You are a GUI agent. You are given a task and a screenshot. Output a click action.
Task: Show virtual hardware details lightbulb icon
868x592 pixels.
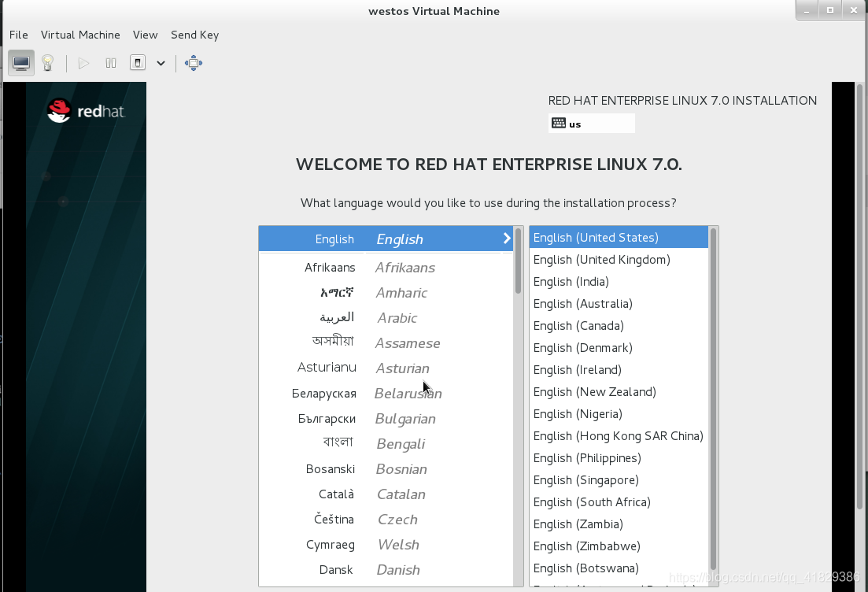click(x=47, y=63)
